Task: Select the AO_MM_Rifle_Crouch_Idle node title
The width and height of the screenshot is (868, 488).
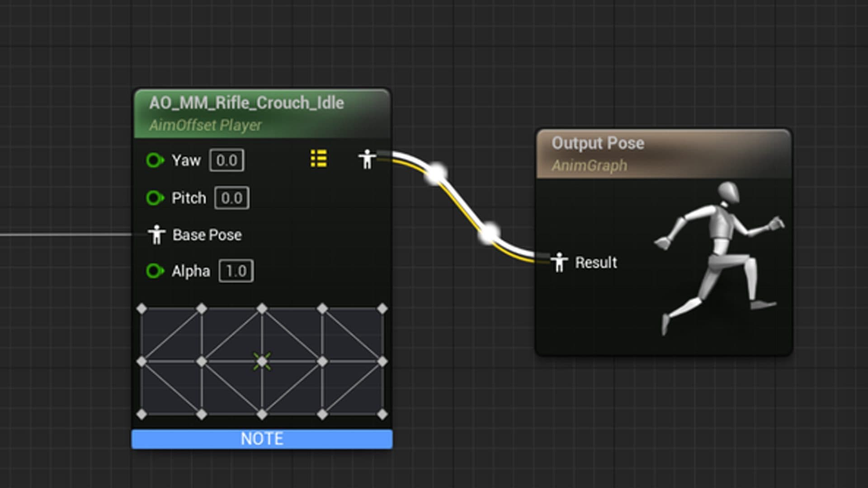Action: (x=246, y=103)
